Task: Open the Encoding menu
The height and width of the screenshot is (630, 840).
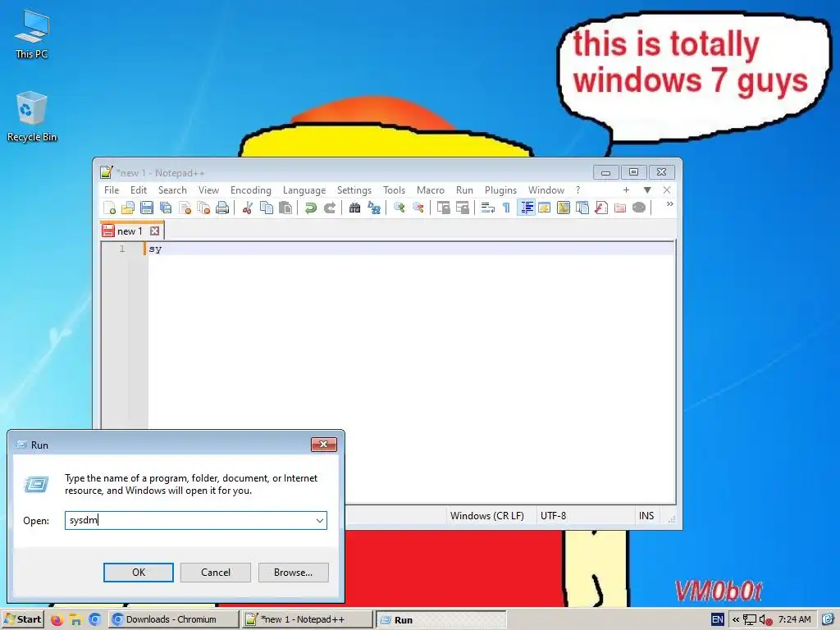Action: pyautogui.click(x=251, y=190)
